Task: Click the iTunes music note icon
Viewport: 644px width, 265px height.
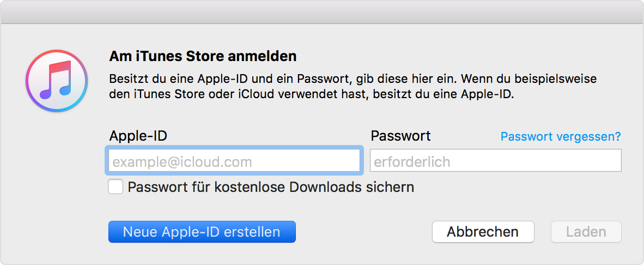Action: click(57, 81)
